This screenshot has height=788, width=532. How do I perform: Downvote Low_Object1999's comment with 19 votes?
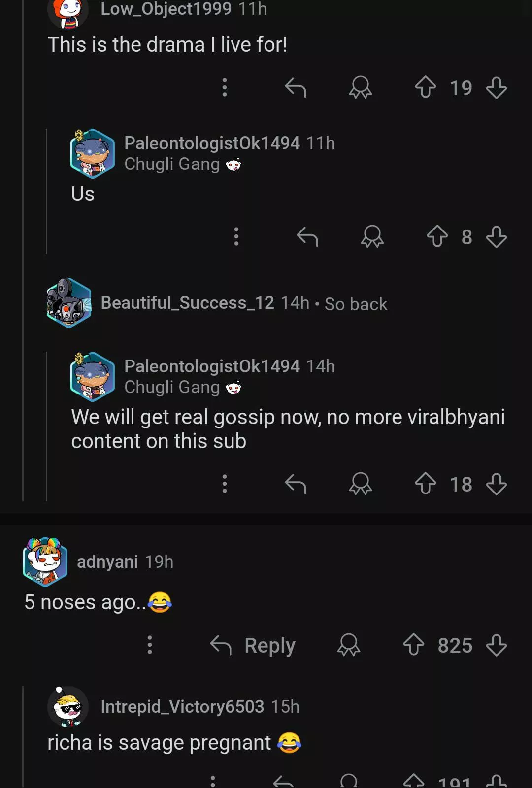click(x=496, y=88)
